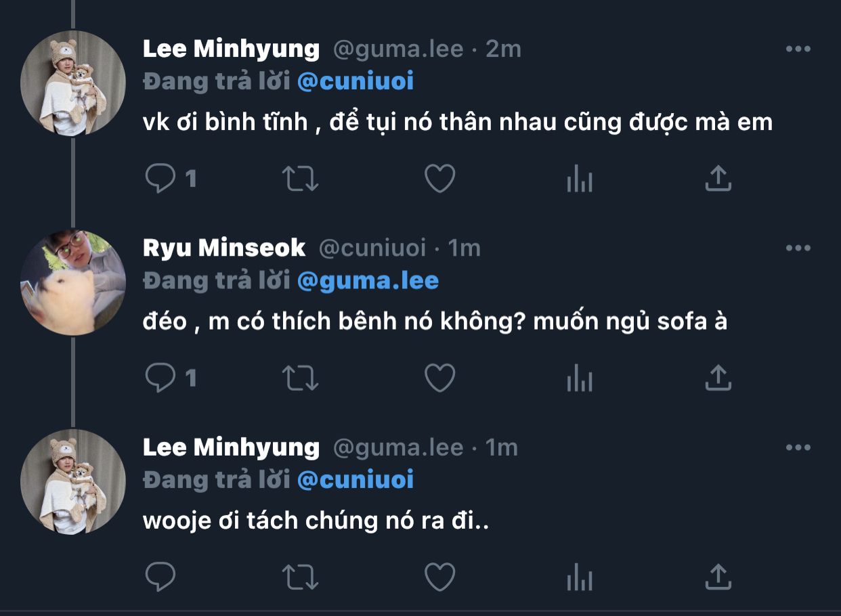This screenshot has width=841, height=616.
Task: View analytics of the first Lee Minhyung tweet
Action: point(579,180)
